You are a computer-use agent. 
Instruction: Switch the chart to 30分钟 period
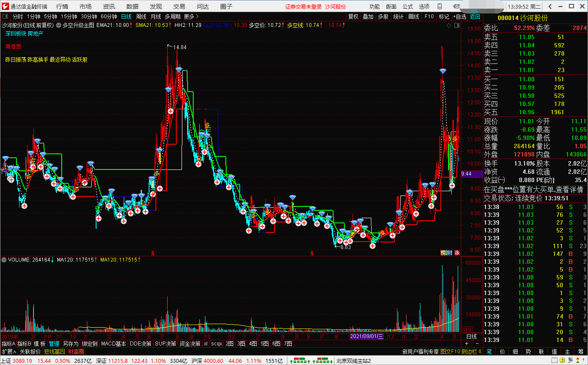click(x=89, y=17)
